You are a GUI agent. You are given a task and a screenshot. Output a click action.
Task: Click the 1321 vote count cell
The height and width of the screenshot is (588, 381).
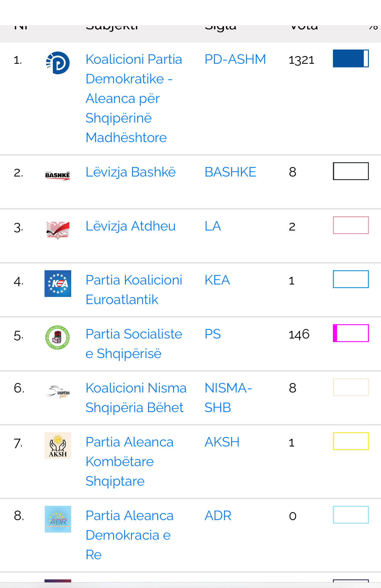[x=301, y=60]
